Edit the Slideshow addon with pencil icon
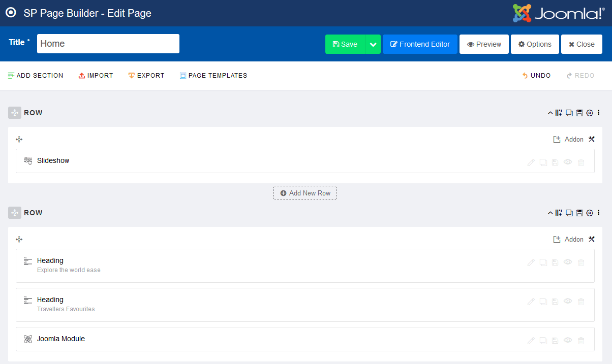612x364 pixels. 531,162
